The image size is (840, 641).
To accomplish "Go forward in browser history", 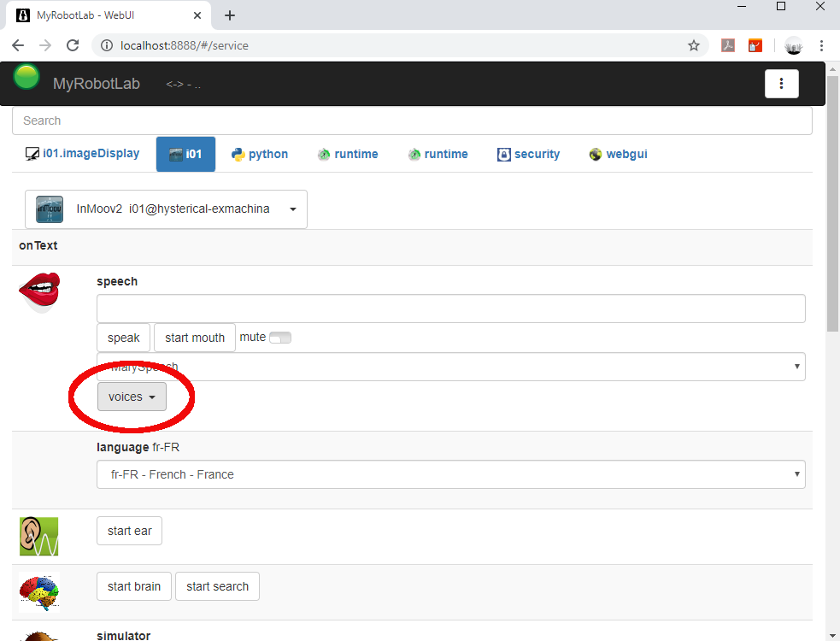I will pos(45,45).
